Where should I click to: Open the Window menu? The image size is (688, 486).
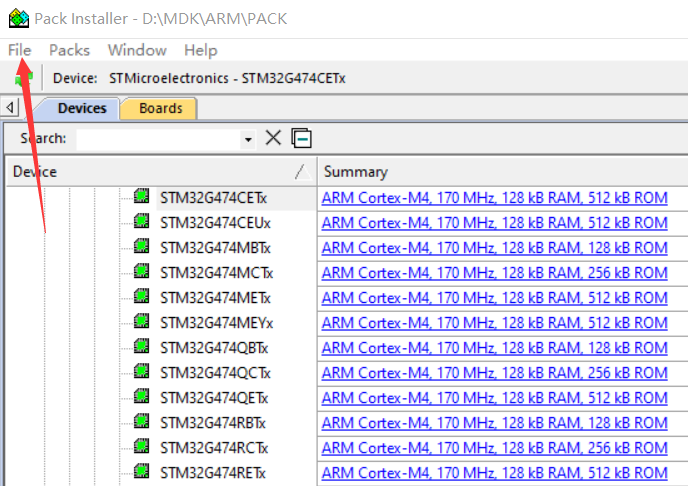pos(137,50)
